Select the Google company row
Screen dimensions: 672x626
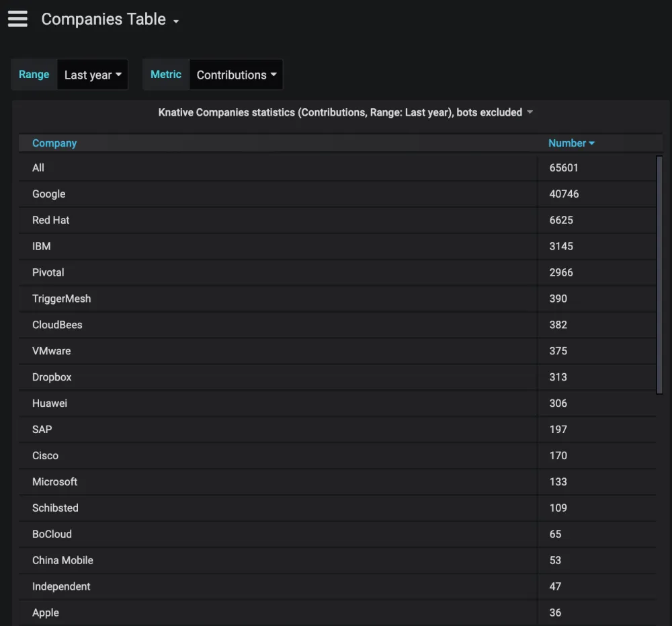[48, 194]
